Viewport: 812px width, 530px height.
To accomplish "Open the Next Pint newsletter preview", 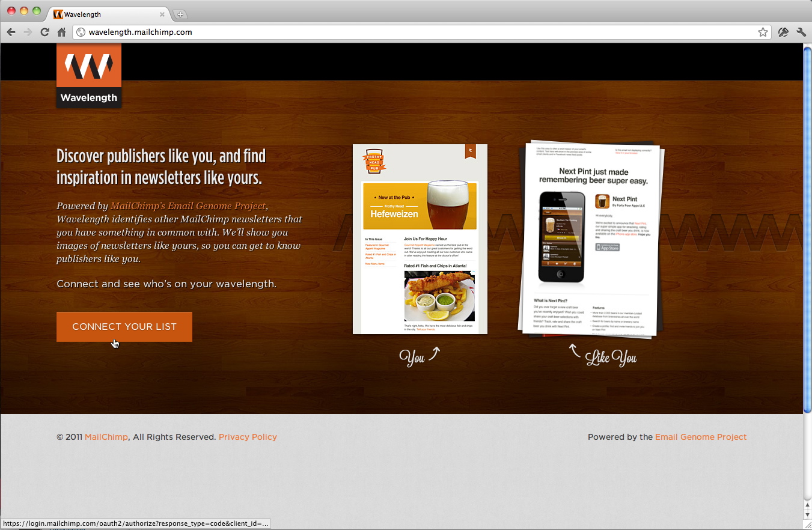I will point(592,239).
